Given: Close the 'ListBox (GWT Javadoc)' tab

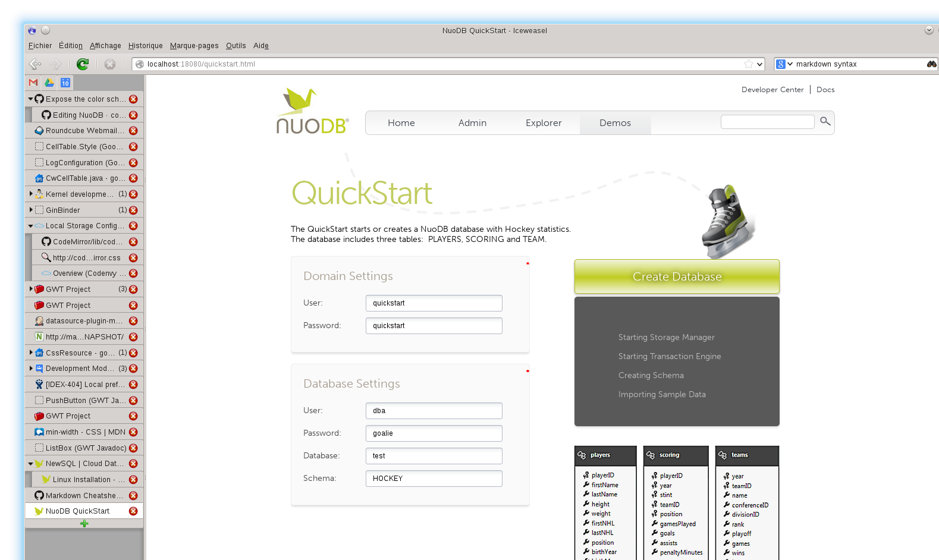Looking at the screenshot, I should point(133,448).
